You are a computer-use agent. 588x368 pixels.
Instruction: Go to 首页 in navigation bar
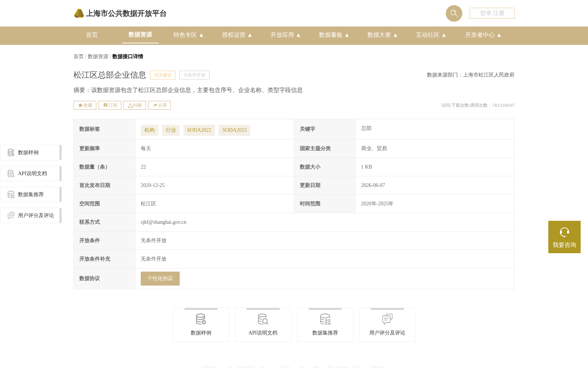[x=92, y=35]
